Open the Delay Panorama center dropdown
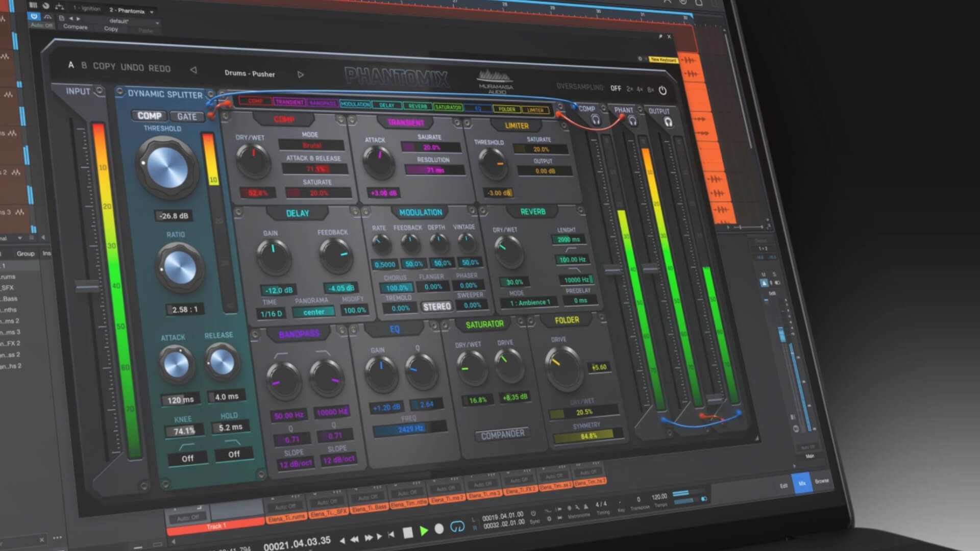The image size is (980, 551). point(313,312)
